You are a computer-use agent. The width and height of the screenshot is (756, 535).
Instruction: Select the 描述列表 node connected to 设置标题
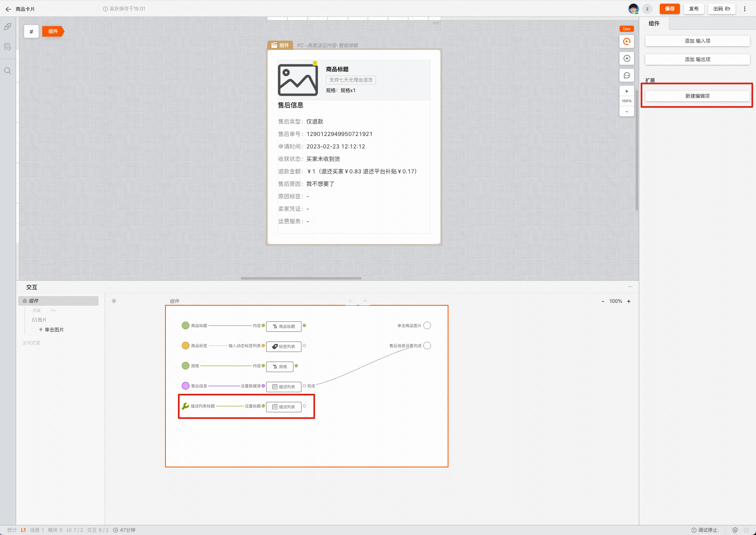(284, 407)
